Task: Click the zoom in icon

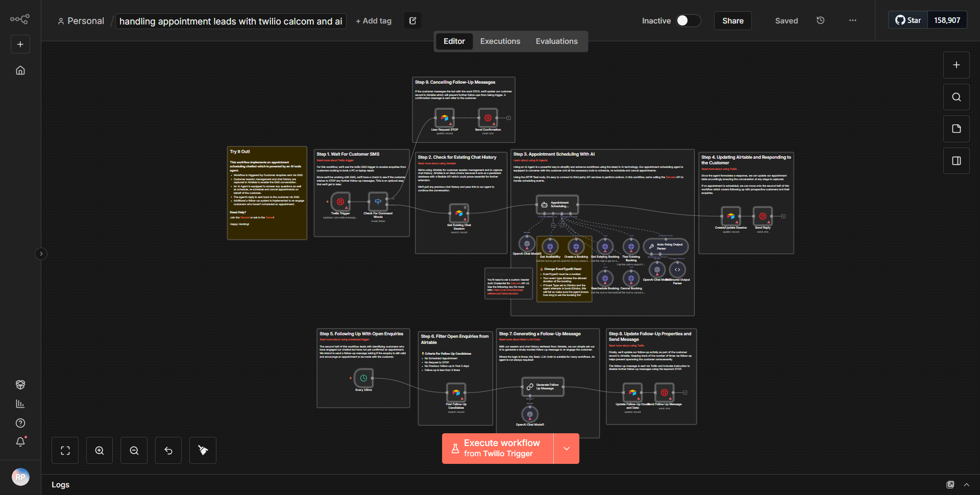Action: coord(99,450)
